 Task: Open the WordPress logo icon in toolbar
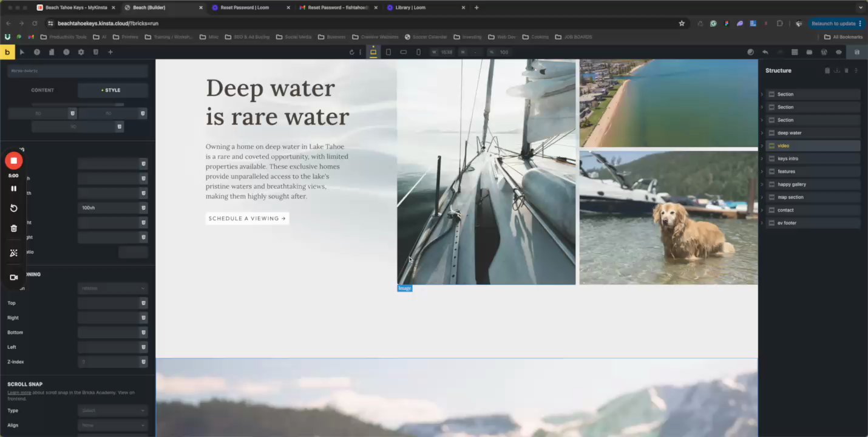824,52
